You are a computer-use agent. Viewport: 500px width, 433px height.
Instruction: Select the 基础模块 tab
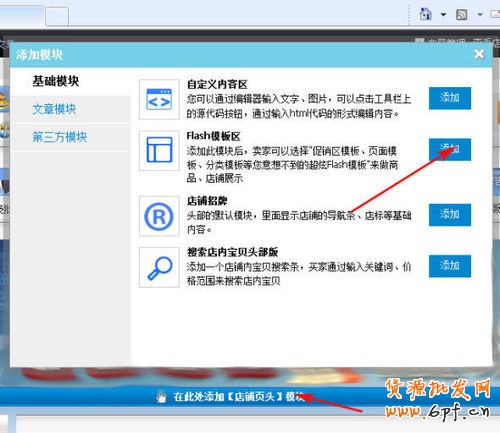(55, 81)
